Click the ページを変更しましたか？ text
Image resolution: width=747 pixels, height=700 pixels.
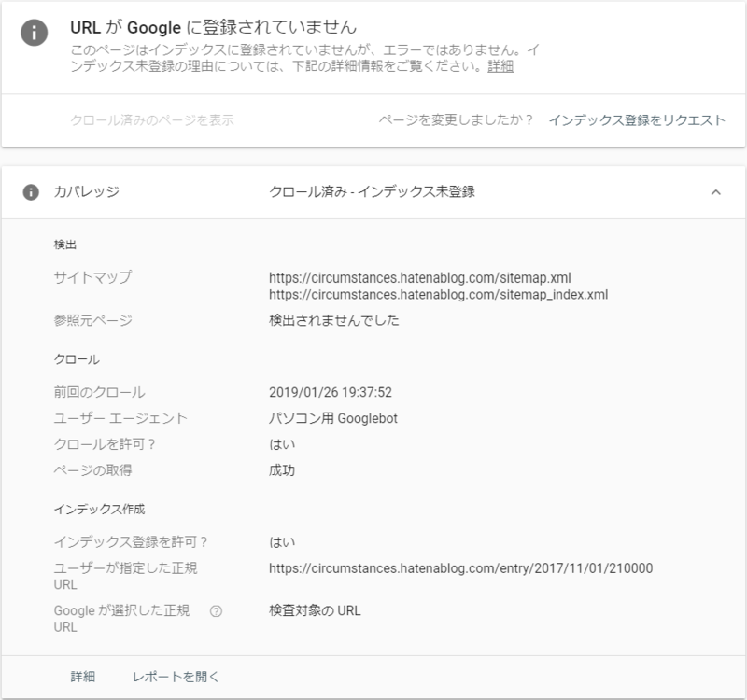pyautogui.click(x=456, y=120)
